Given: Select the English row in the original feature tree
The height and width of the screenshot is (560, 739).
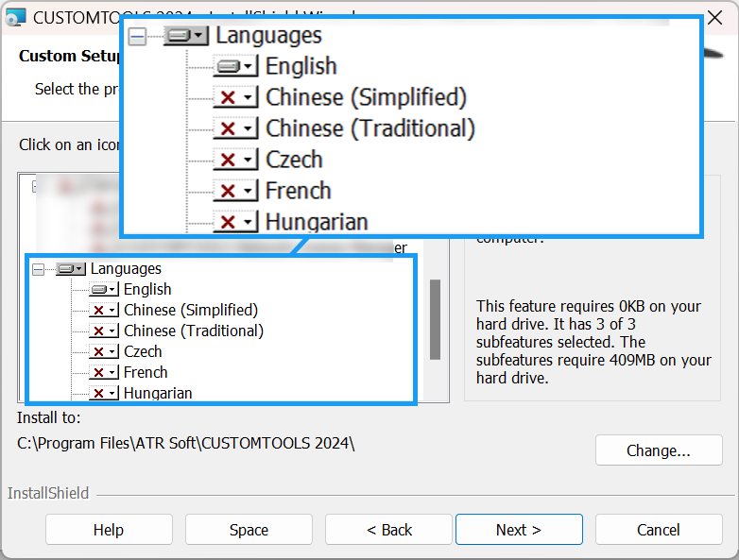Looking at the screenshot, I should 147,289.
